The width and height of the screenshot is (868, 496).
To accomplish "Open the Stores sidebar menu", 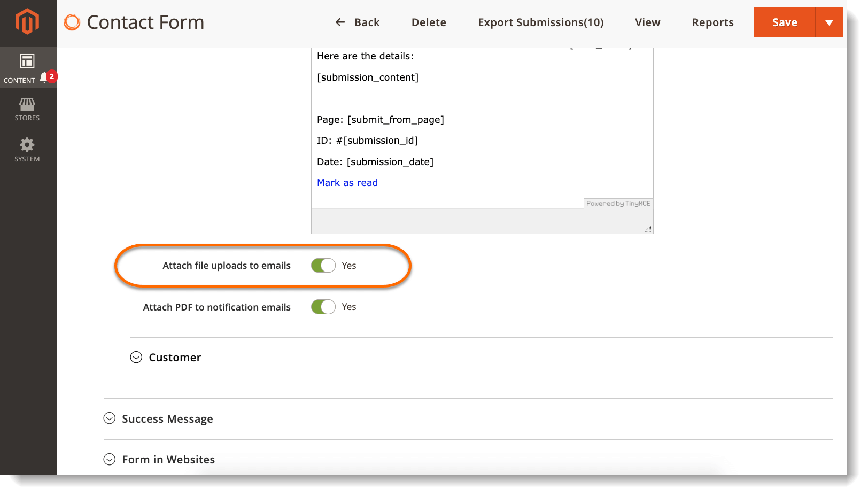I will (27, 109).
